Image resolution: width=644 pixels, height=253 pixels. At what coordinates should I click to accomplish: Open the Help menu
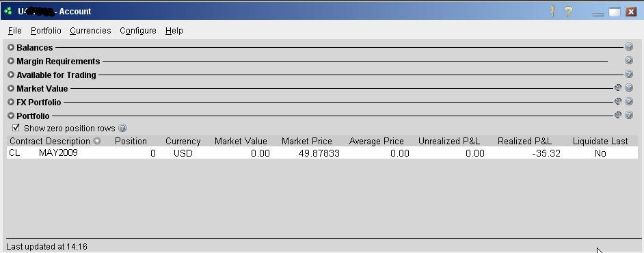coord(174,31)
